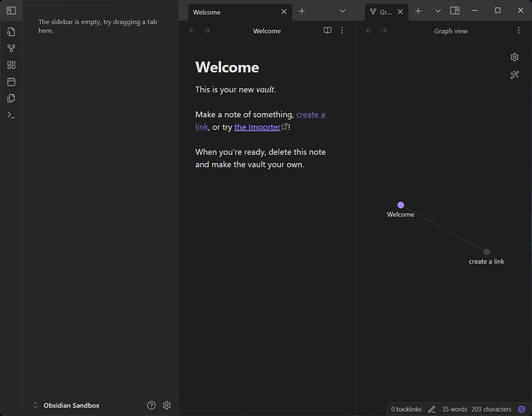The image size is (532, 416).
Task: Open sync status icon in status bar
Action: click(522, 409)
